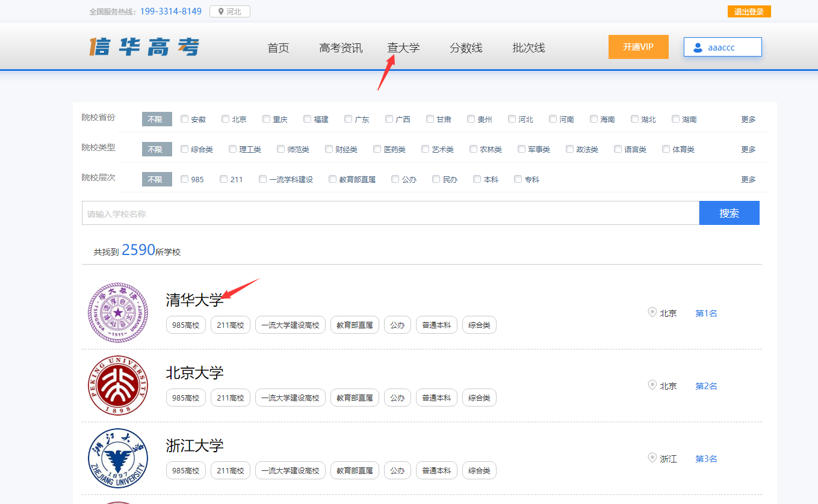Open the 批次线 navigation item
This screenshot has height=504, width=818.
pos(528,48)
